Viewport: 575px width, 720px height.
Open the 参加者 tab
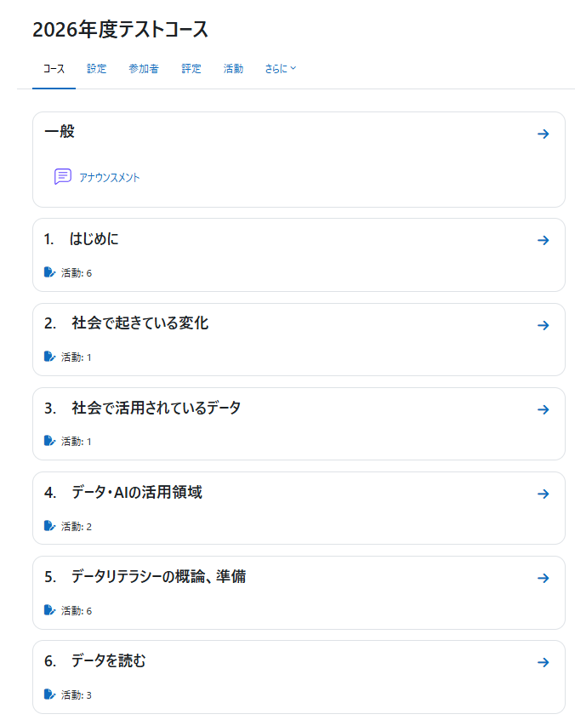pyautogui.click(x=144, y=68)
